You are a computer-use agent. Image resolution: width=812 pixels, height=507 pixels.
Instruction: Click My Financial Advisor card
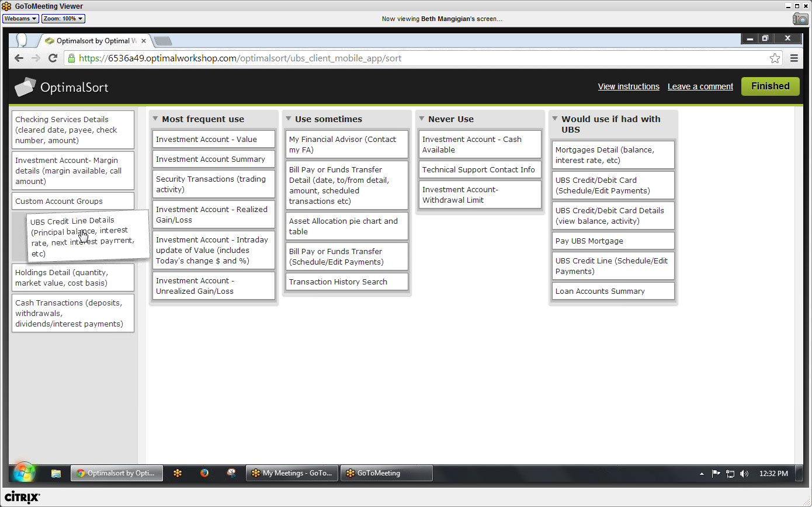click(x=347, y=144)
